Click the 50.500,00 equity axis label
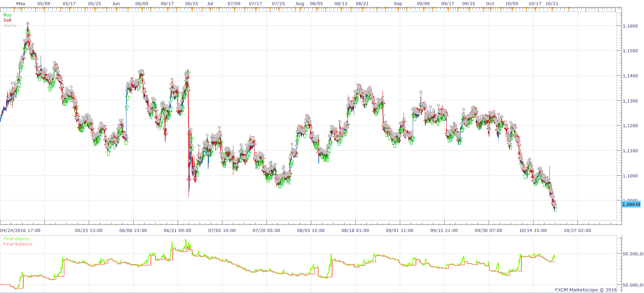 (x=633, y=254)
